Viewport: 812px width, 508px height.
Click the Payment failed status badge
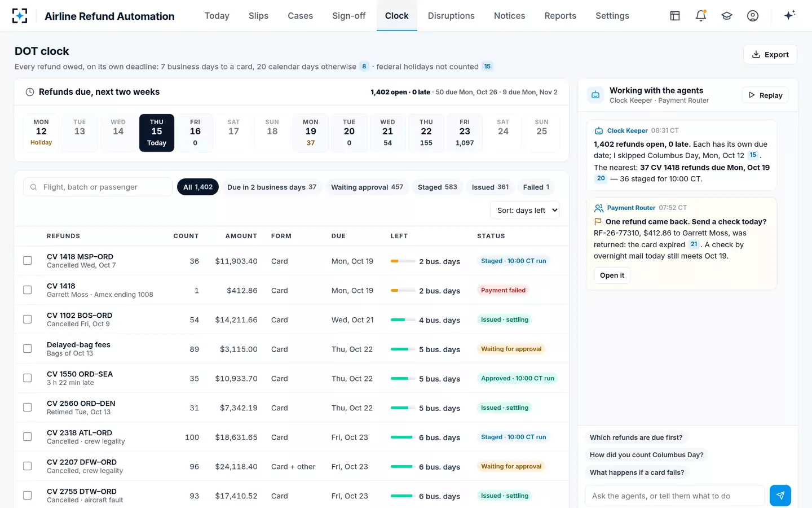[x=503, y=290]
